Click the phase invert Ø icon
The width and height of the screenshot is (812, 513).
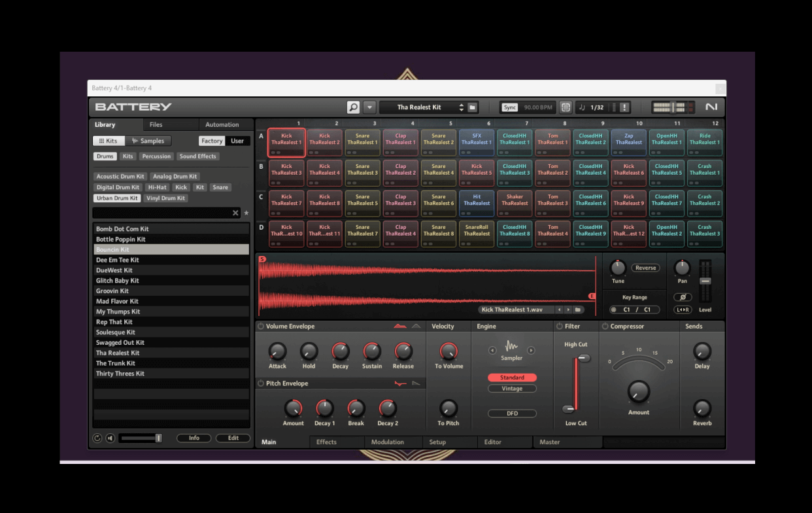click(683, 297)
